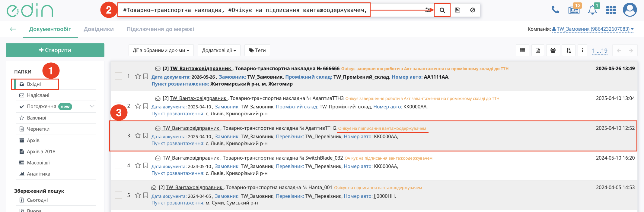
Task: Click the phone support icon
Action: click(555, 10)
